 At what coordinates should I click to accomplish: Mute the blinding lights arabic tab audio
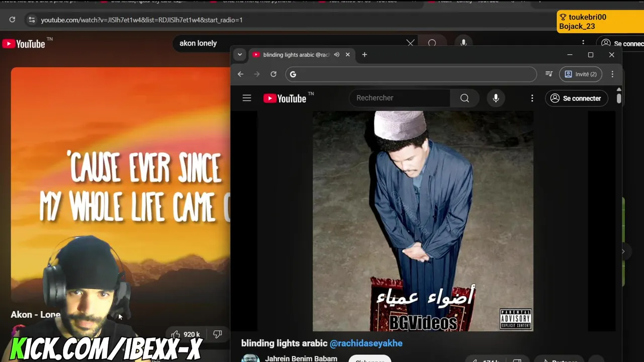pyautogui.click(x=337, y=54)
